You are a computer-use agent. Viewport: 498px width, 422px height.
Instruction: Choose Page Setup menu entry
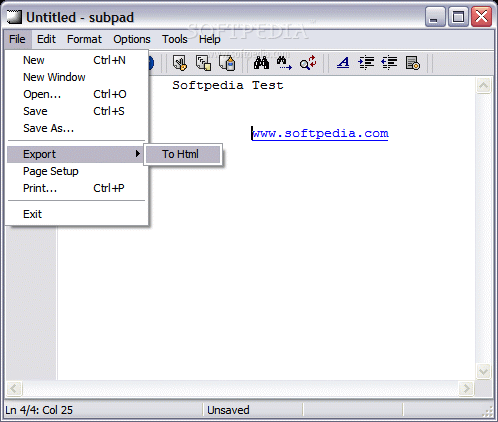(x=77, y=171)
